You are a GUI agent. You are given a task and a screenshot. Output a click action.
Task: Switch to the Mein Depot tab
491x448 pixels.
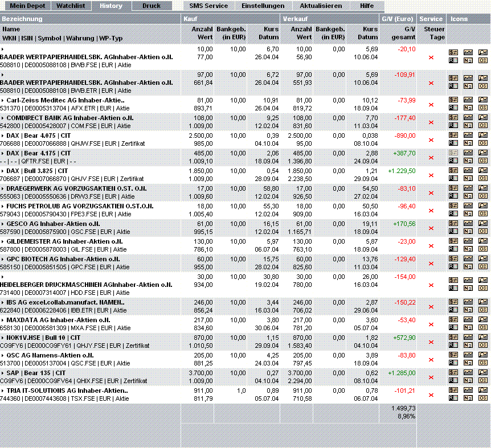pos(27,6)
